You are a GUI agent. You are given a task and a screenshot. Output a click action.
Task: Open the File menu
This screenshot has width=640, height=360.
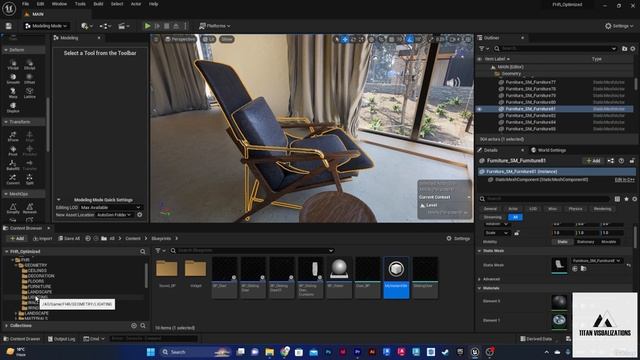(25, 4)
